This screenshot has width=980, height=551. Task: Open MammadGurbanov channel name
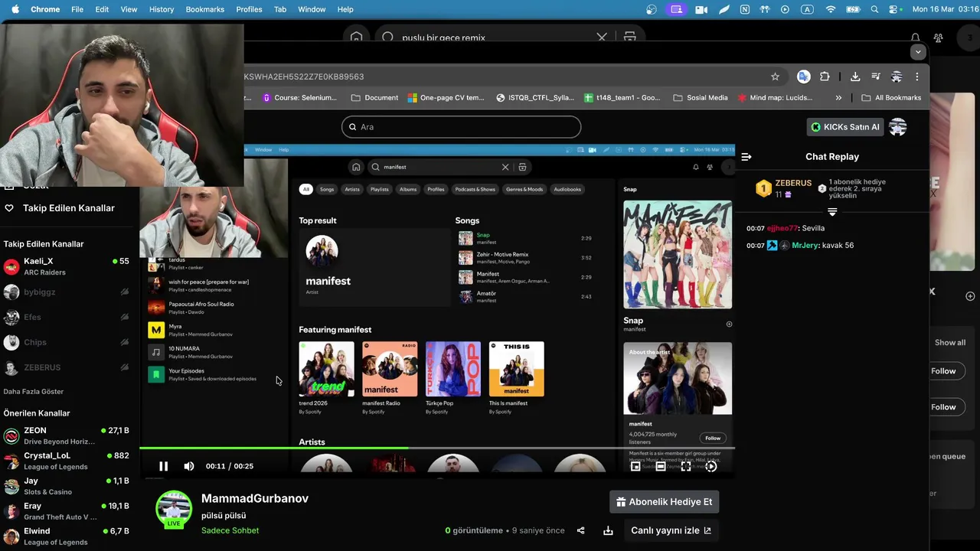click(255, 498)
